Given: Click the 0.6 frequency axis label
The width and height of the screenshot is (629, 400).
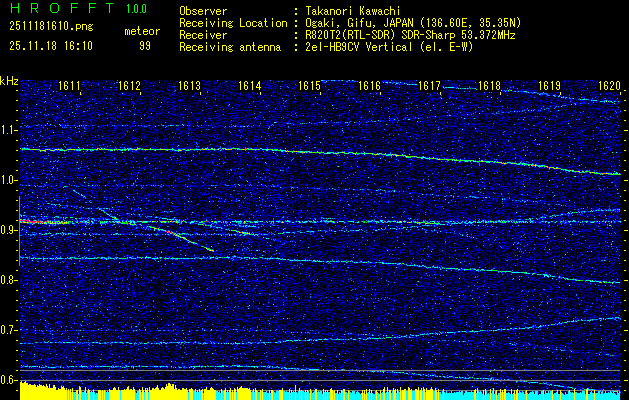Looking at the screenshot, I should coord(9,380).
